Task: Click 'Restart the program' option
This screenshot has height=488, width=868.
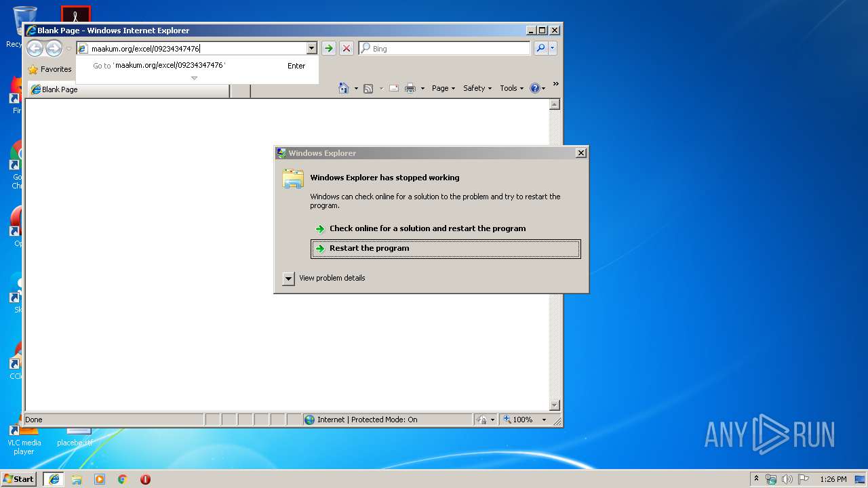Action: pyautogui.click(x=446, y=249)
